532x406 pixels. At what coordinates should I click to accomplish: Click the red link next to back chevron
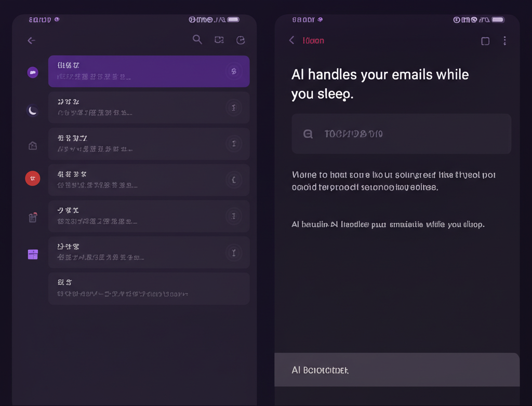[313, 40]
